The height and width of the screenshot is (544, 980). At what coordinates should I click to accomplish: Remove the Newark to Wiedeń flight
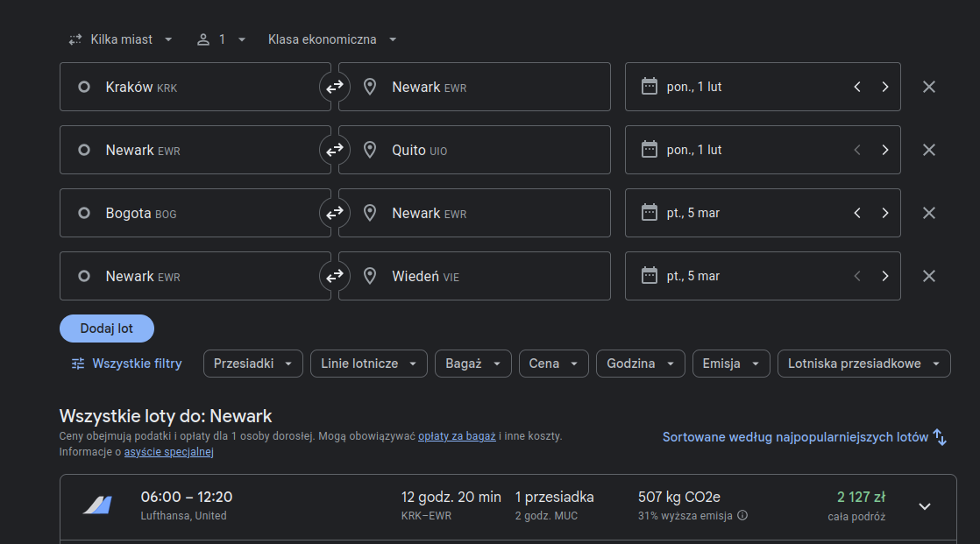point(929,276)
